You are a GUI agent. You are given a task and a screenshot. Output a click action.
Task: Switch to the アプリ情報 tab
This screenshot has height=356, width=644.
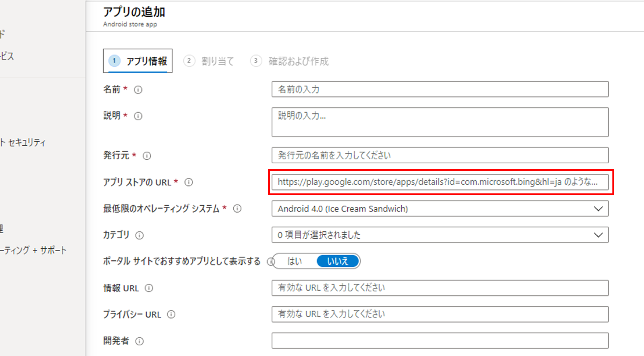138,61
